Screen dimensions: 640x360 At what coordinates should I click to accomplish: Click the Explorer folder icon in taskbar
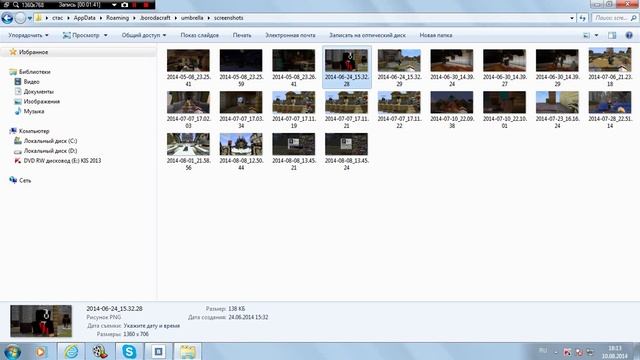(187, 352)
